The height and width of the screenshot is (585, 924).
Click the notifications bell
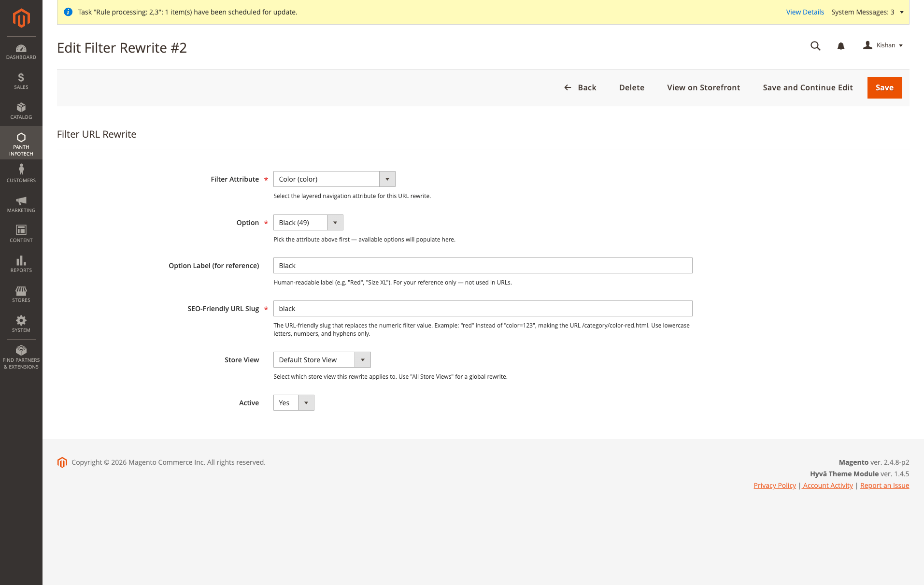coord(840,46)
